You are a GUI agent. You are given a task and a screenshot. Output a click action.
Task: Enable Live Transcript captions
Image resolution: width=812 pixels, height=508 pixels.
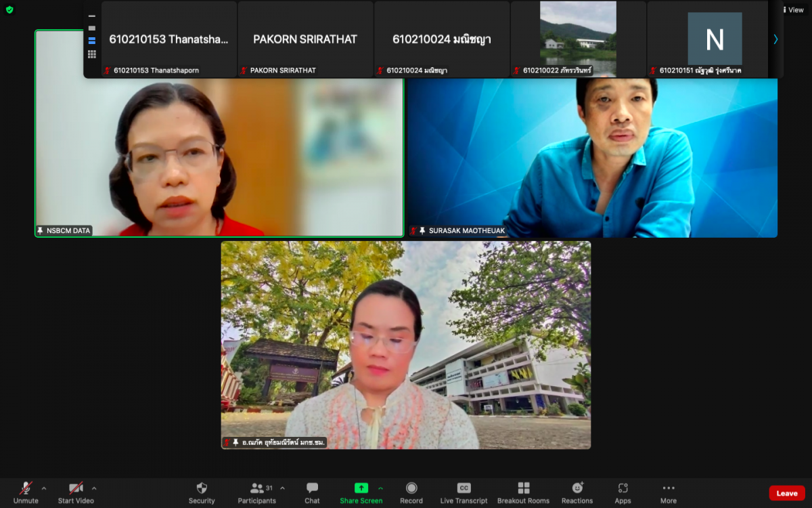coord(464,492)
